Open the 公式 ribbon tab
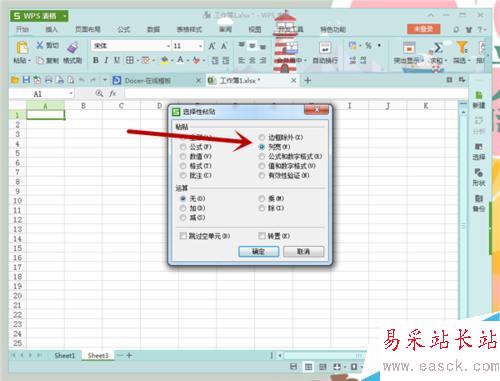The image size is (500, 381). coord(124,29)
